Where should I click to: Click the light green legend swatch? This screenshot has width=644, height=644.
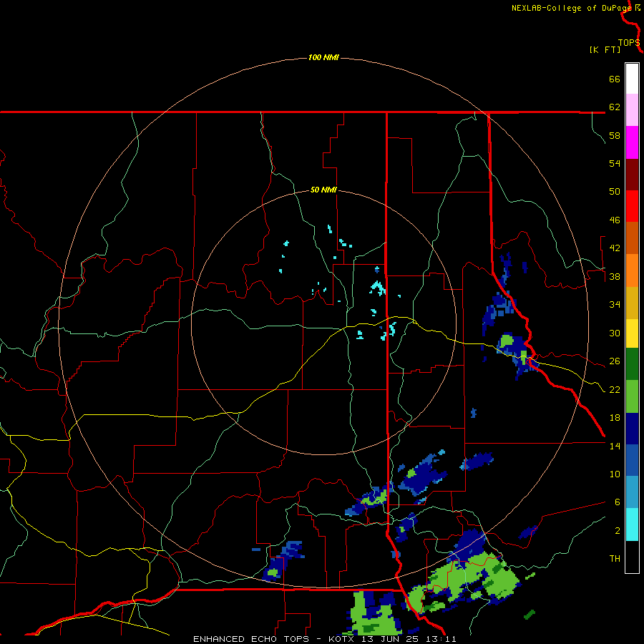pos(632,396)
